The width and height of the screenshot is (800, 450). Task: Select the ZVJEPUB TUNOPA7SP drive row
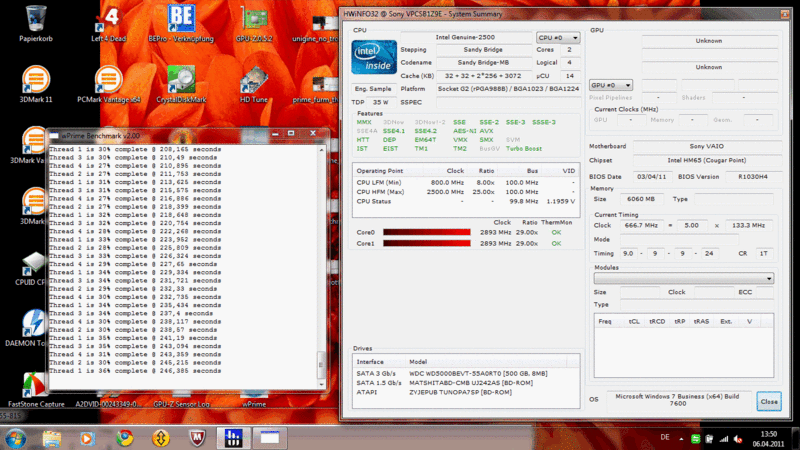pos(465,392)
